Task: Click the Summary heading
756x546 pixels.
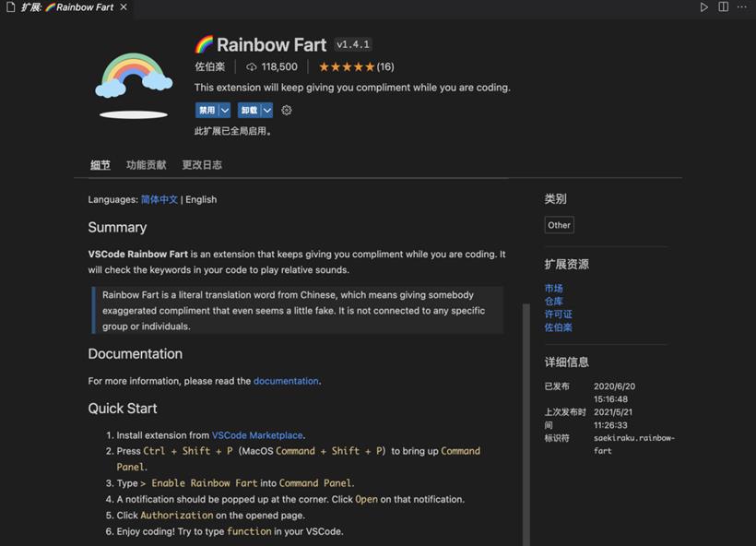Action: click(x=117, y=228)
